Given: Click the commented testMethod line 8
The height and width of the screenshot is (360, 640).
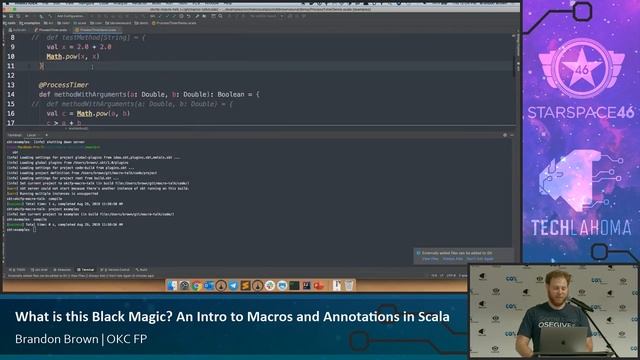Looking at the screenshot, I should pyautogui.click(x=88, y=38).
